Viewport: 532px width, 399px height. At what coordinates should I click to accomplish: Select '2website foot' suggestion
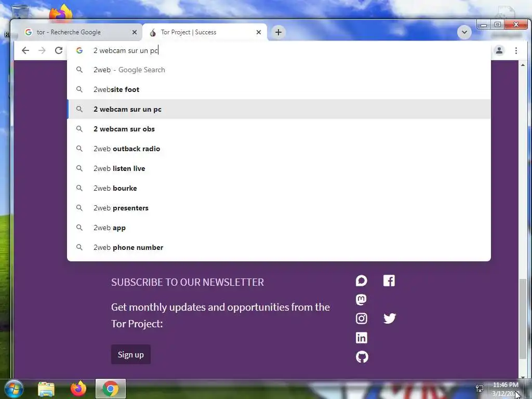point(279,89)
